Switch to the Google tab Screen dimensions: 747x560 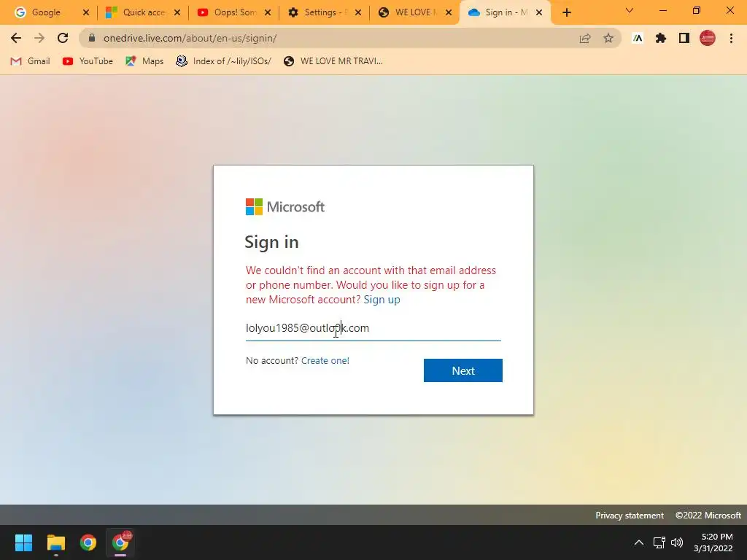coord(45,12)
